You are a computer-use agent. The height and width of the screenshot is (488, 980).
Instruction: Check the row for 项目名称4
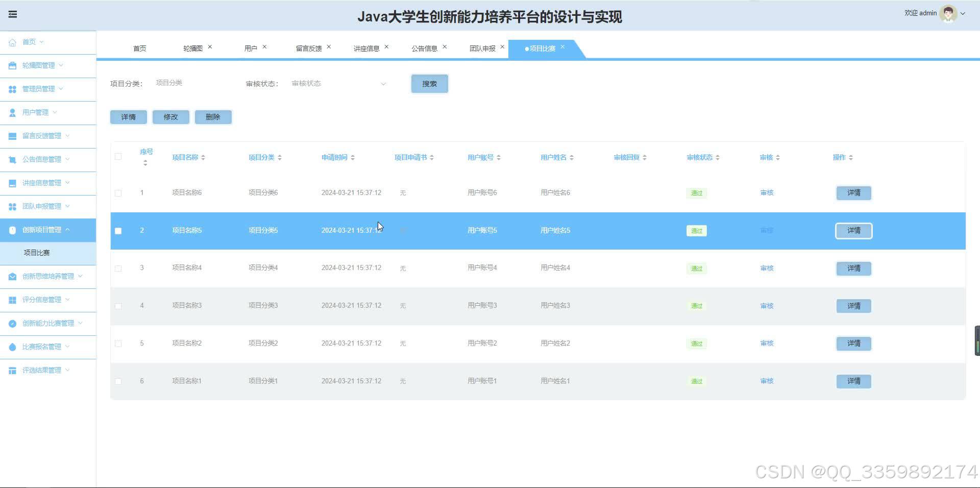click(118, 269)
